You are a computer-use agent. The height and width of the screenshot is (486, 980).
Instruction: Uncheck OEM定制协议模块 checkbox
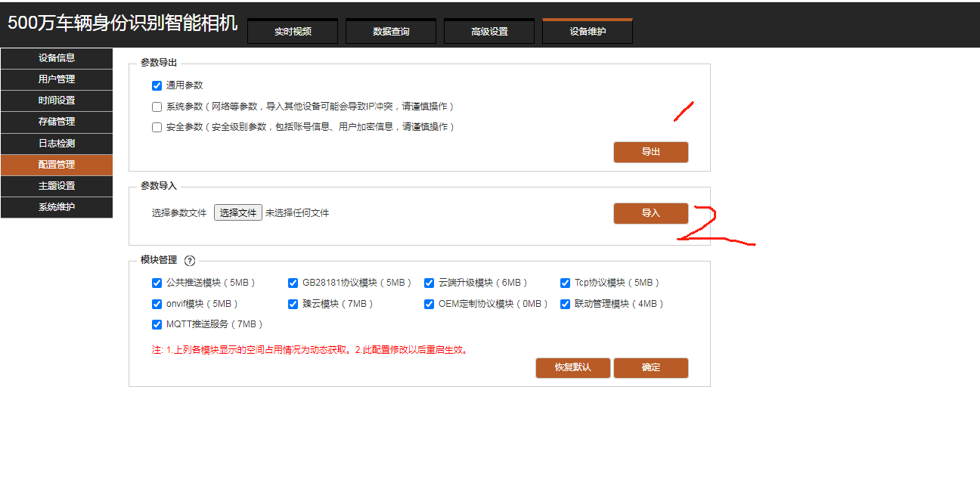point(430,304)
